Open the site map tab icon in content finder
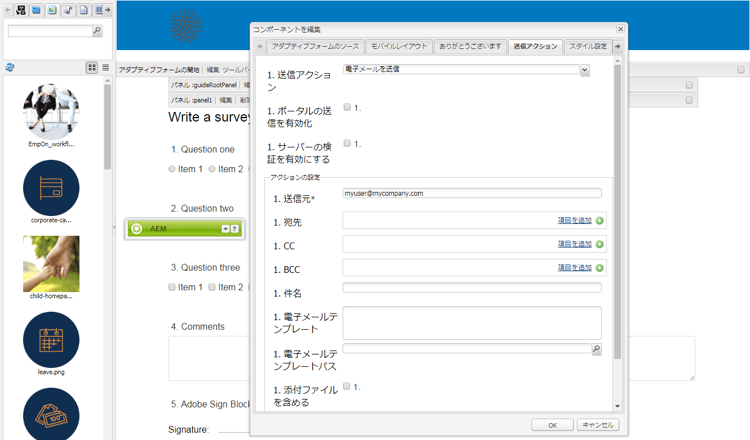This screenshot has height=440, width=750. (21, 10)
